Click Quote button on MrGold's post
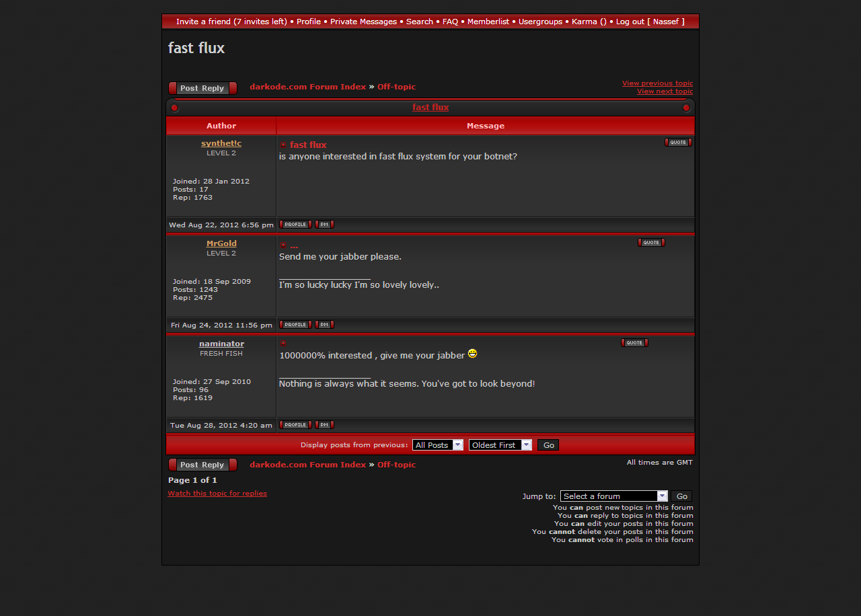This screenshot has width=861, height=616. [x=650, y=243]
